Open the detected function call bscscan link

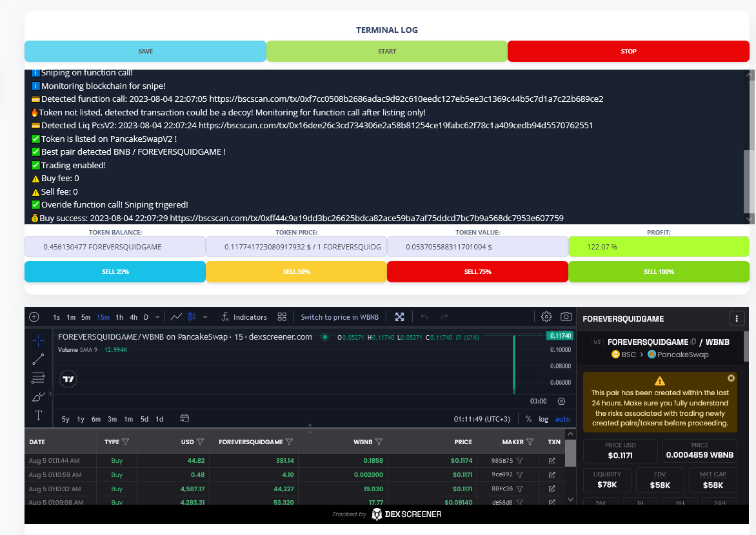406,99
